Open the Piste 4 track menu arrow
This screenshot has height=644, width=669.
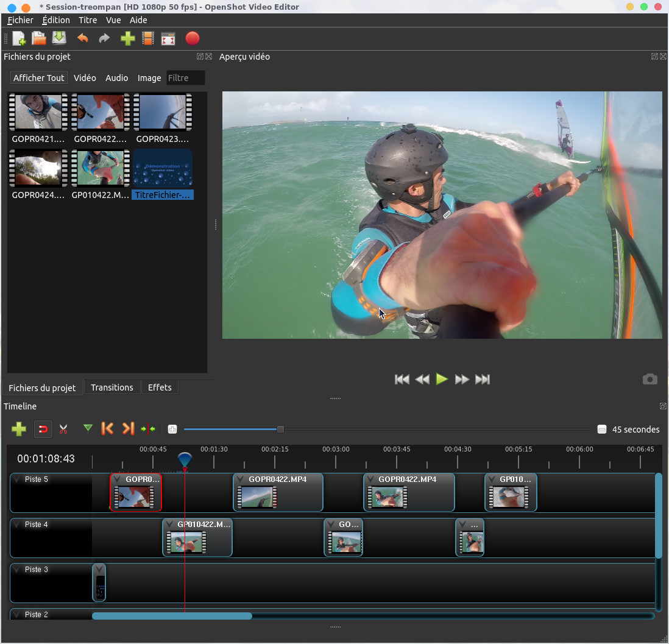[16, 525]
